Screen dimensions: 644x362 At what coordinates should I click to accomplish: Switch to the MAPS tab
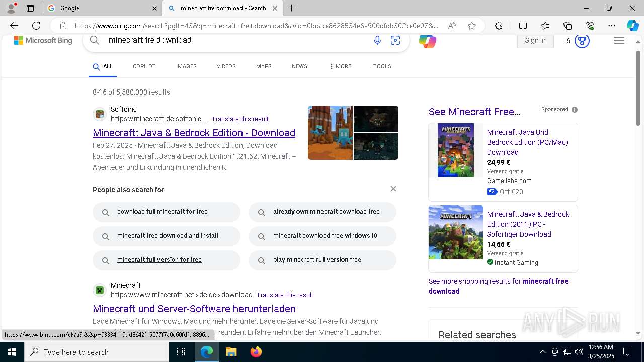click(x=264, y=66)
